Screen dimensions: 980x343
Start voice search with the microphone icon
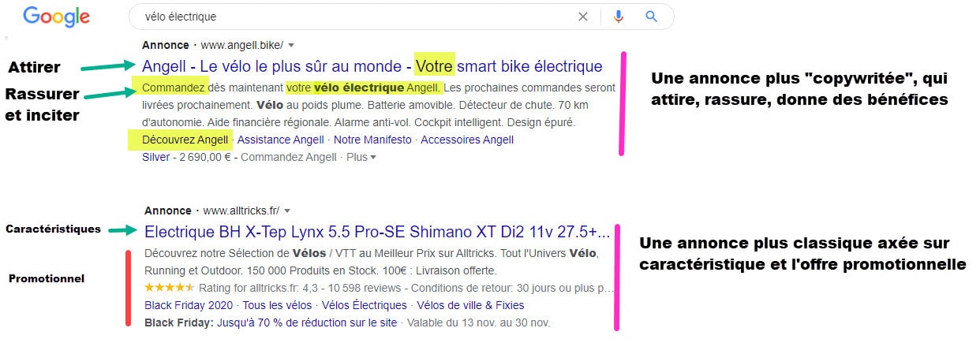pyautogui.click(x=619, y=17)
